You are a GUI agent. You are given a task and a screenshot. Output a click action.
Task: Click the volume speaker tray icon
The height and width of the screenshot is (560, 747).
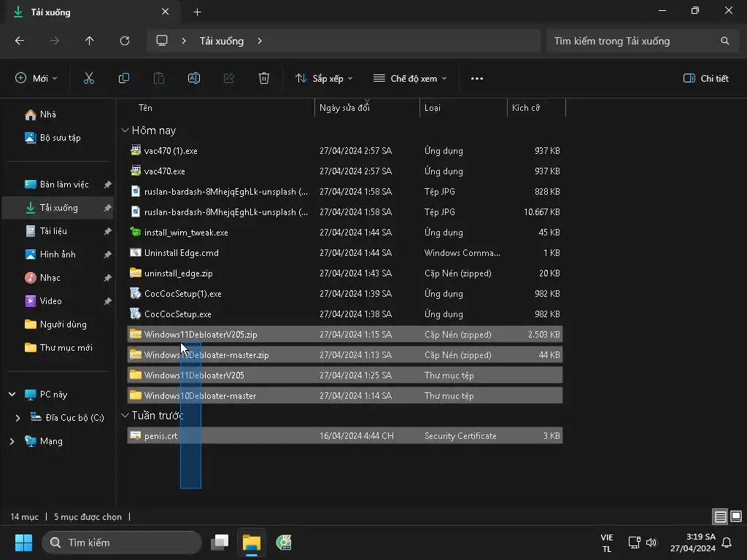click(x=651, y=542)
